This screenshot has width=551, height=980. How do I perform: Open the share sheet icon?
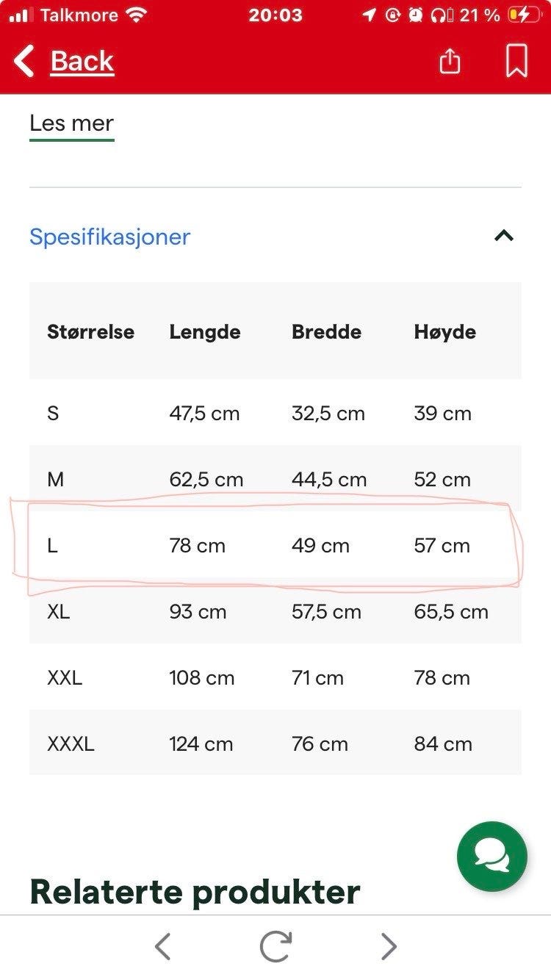point(450,61)
